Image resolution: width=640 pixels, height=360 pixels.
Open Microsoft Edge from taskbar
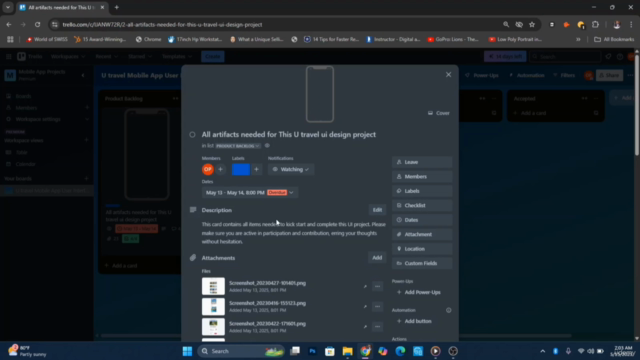tap(400, 351)
